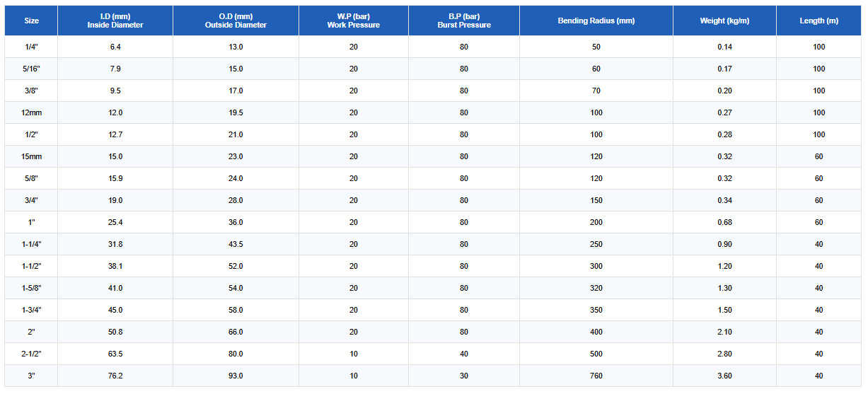This screenshot has height=394, width=868.
Task: Select the W.P (bar) Work Pressure header
Action: coord(354,21)
